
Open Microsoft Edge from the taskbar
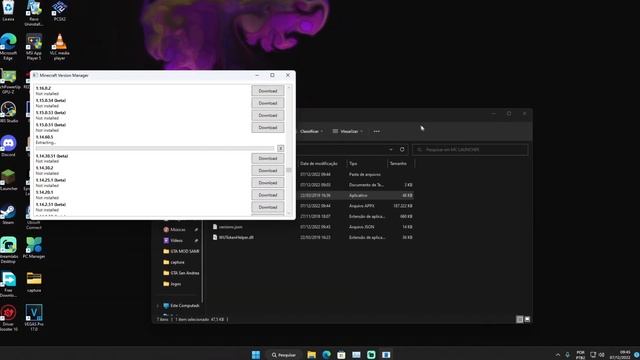pos(327,355)
